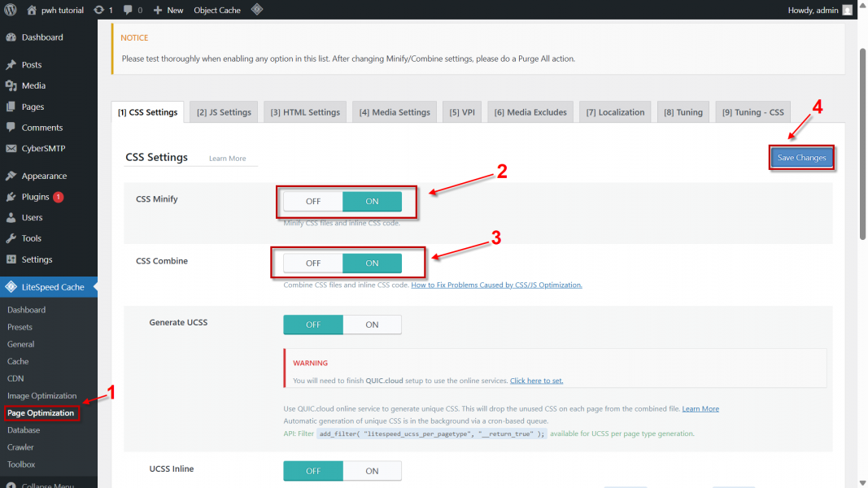
Task: Set CSS Combine to ON
Action: (372, 264)
